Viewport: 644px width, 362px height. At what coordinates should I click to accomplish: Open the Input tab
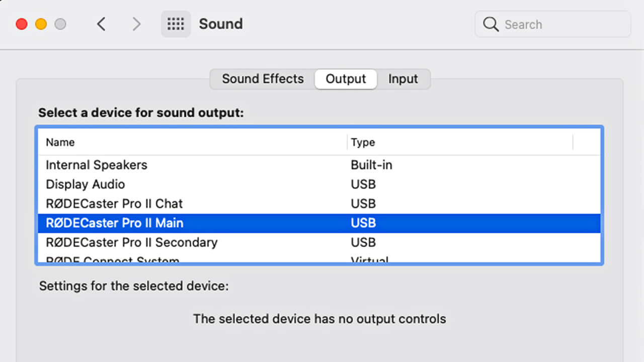point(403,79)
